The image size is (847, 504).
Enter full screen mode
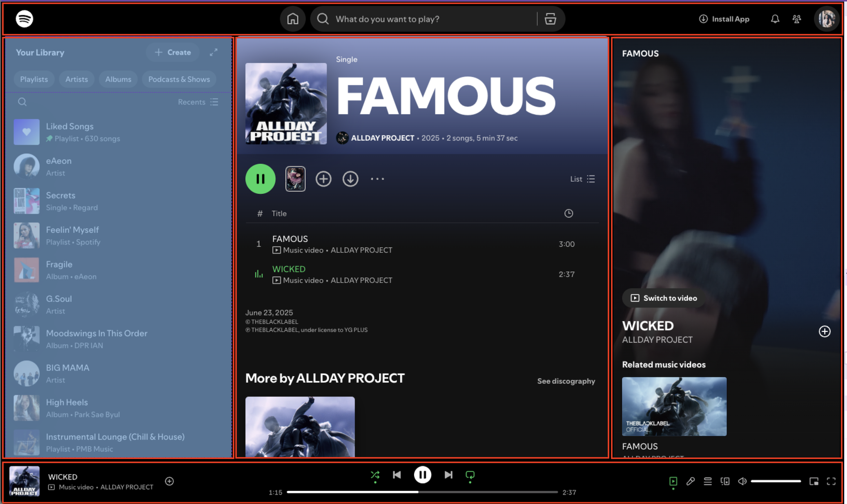pos(831,482)
